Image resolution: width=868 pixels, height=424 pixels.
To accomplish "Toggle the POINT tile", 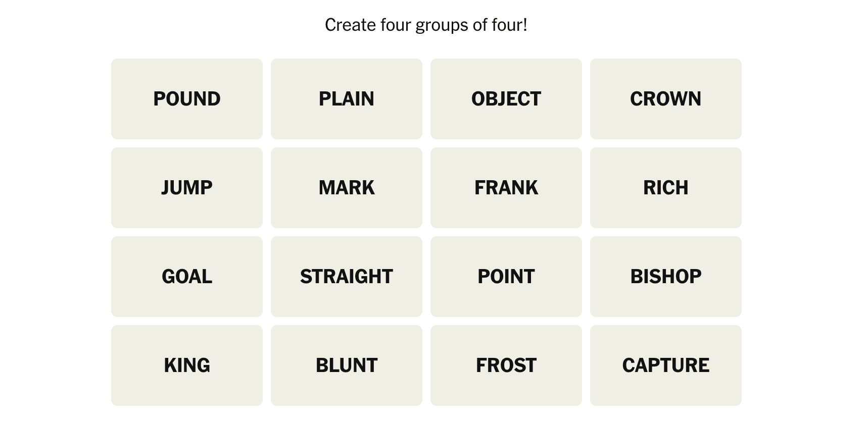I will (x=506, y=277).
